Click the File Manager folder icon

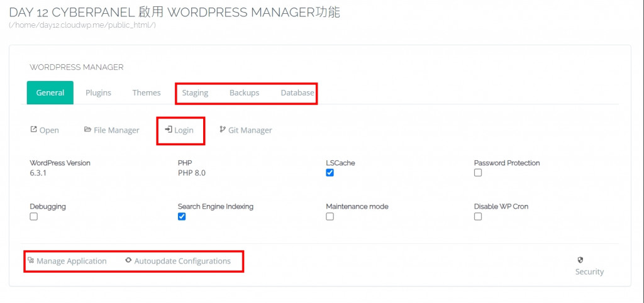87,129
